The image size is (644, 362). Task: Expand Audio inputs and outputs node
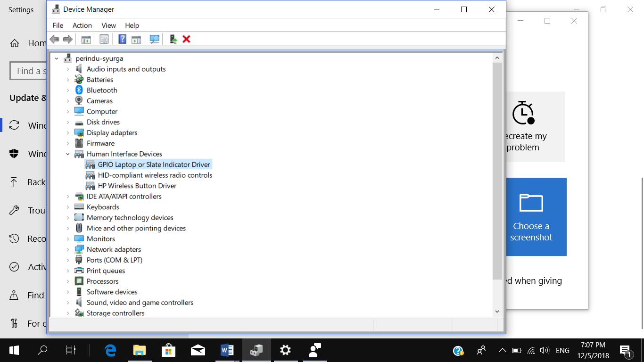coord(68,69)
